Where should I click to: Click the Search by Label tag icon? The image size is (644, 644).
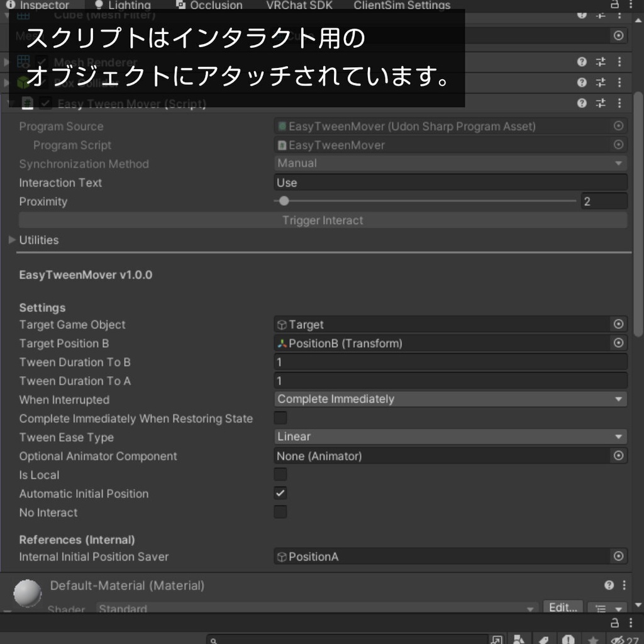(x=544, y=640)
